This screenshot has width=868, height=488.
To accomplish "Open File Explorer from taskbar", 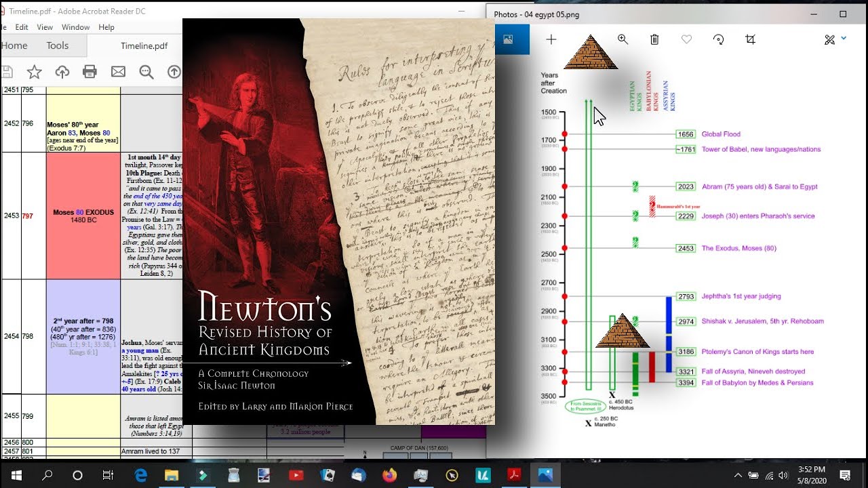I will [172, 475].
